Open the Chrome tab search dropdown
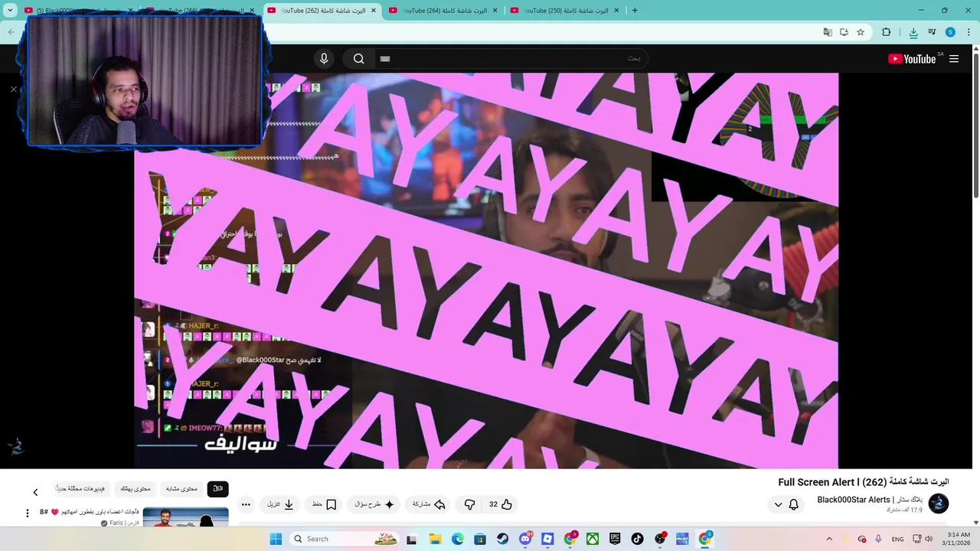 coord(10,11)
